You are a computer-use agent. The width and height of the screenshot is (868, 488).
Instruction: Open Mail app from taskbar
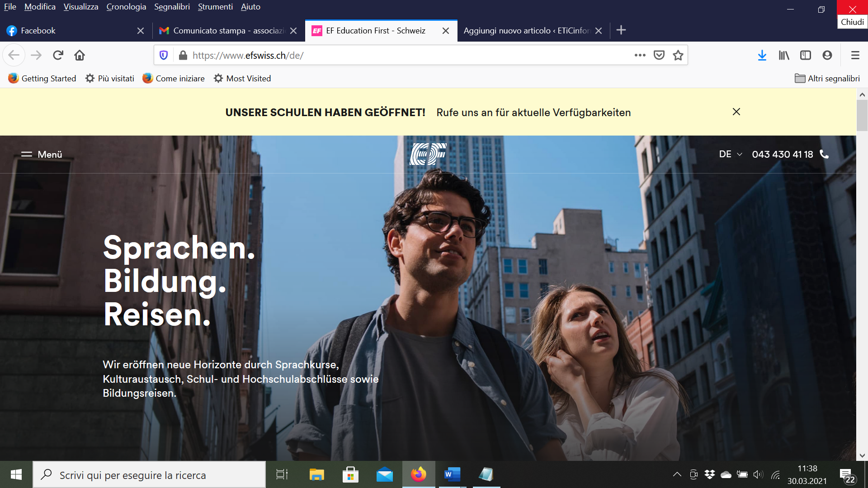(385, 474)
